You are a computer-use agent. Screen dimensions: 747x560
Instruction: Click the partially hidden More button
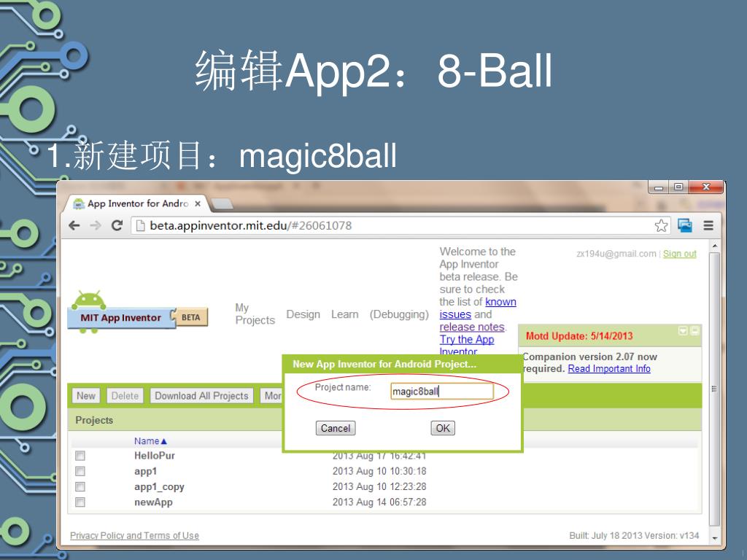[x=271, y=396]
